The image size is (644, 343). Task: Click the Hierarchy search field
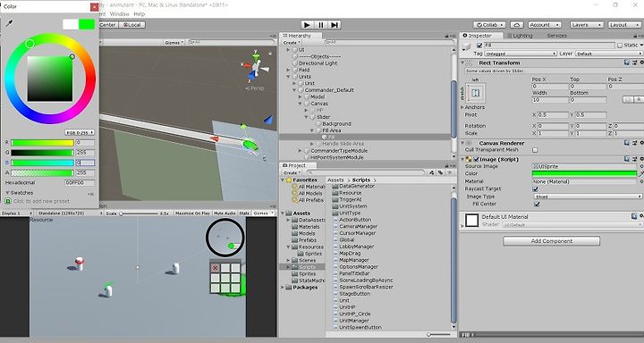click(389, 42)
